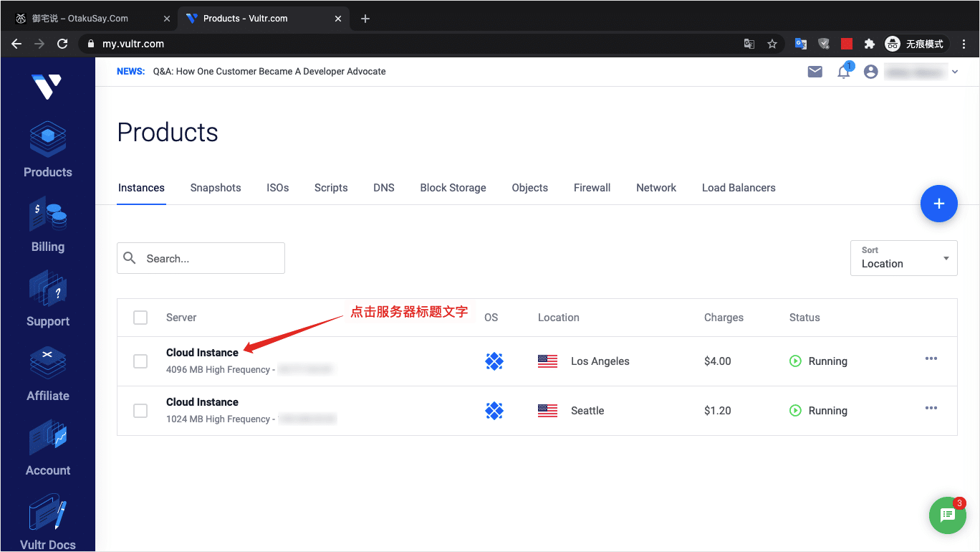Click Running status icon of Seattle server
Screen dimensions: 980x552
795,411
